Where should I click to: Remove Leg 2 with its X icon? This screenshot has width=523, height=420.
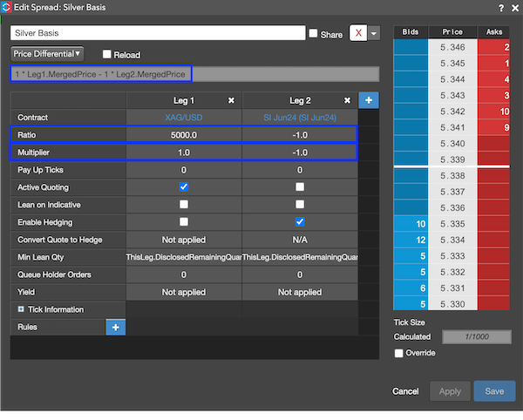coord(347,100)
